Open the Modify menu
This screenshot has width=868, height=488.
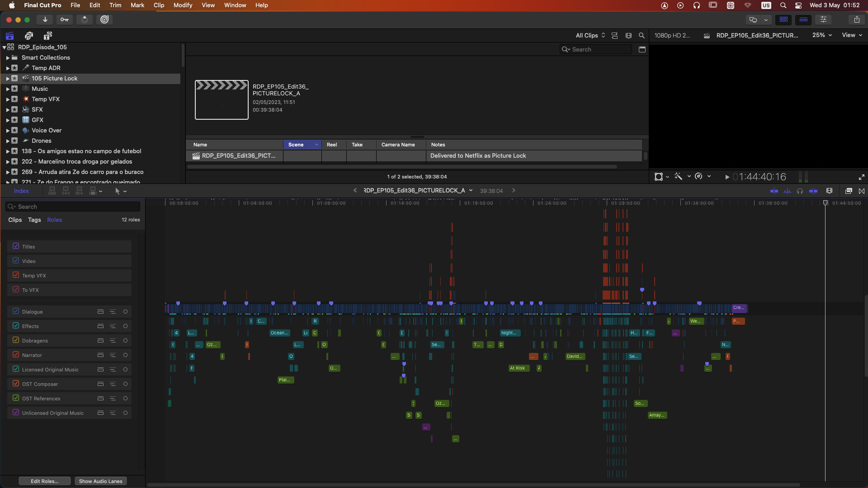click(183, 5)
